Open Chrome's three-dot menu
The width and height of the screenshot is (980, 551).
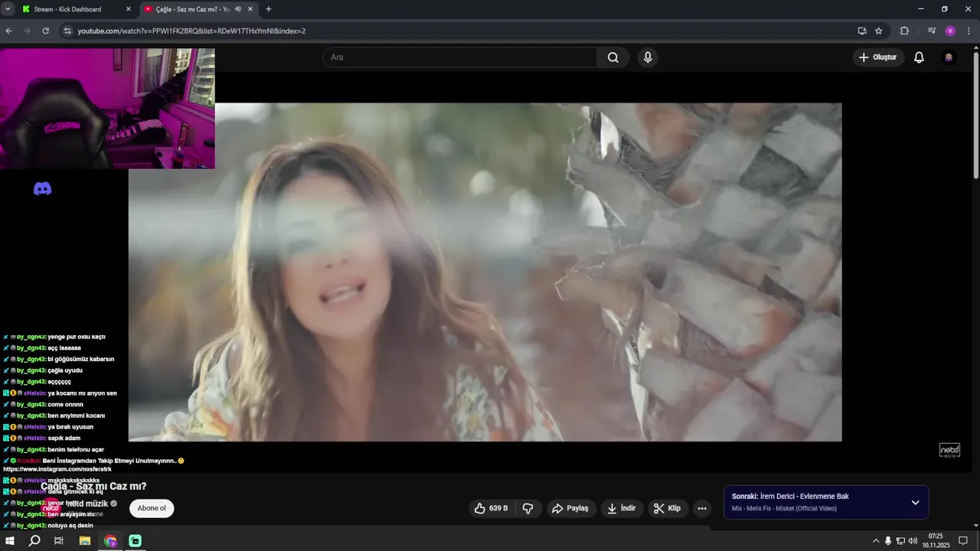point(969,31)
